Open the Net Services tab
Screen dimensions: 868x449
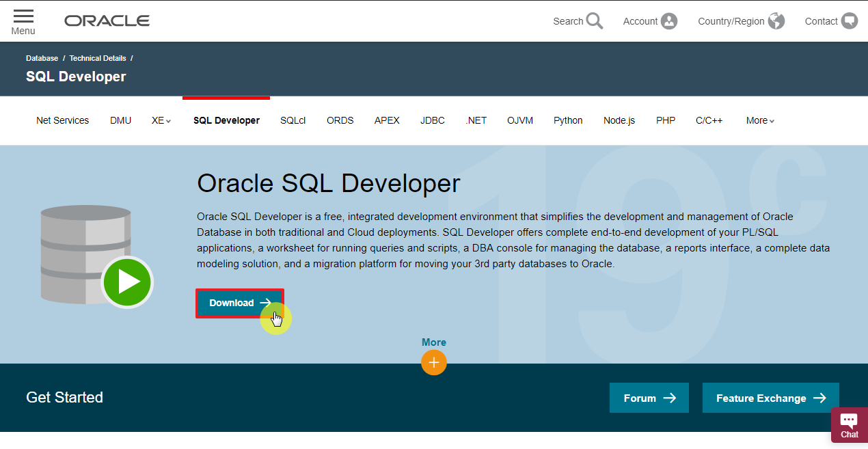click(62, 120)
